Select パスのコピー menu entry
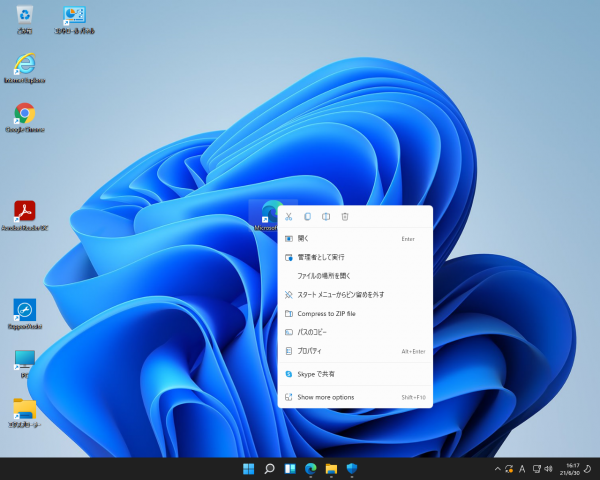The image size is (600, 480). pyautogui.click(x=355, y=332)
